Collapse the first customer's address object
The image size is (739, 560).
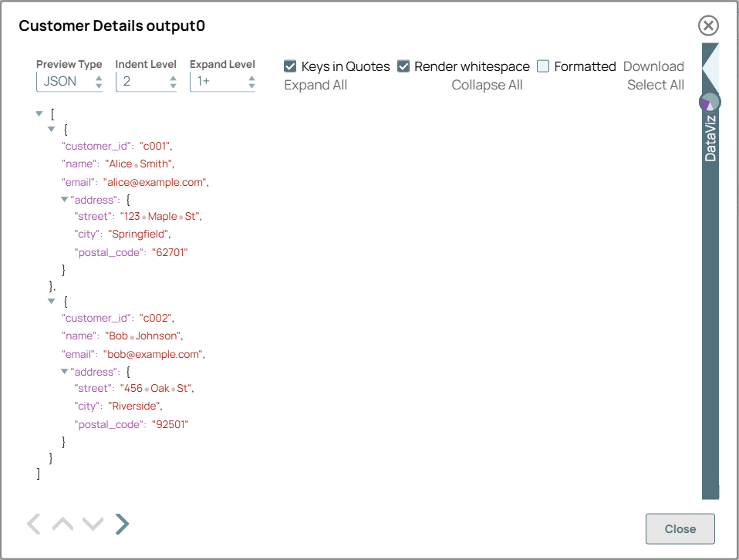[64, 199]
